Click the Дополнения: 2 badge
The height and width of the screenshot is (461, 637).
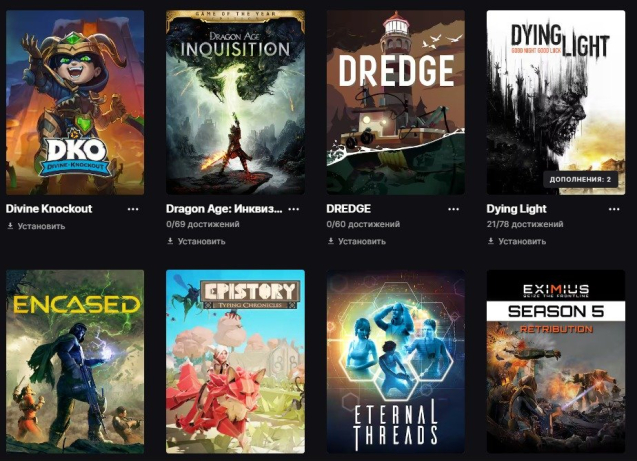pyautogui.click(x=580, y=179)
